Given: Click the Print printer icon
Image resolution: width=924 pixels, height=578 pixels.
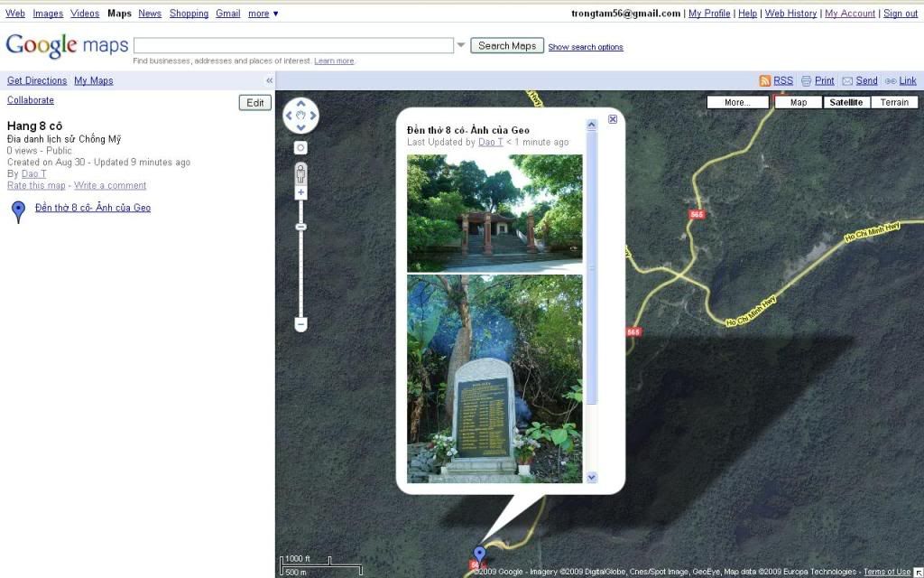Looking at the screenshot, I should point(806,80).
